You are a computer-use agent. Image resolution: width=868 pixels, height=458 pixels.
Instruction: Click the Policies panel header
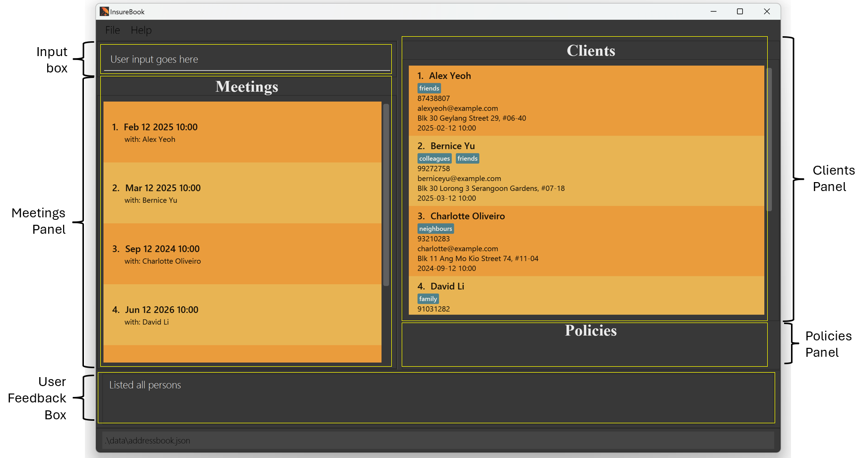point(590,331)
